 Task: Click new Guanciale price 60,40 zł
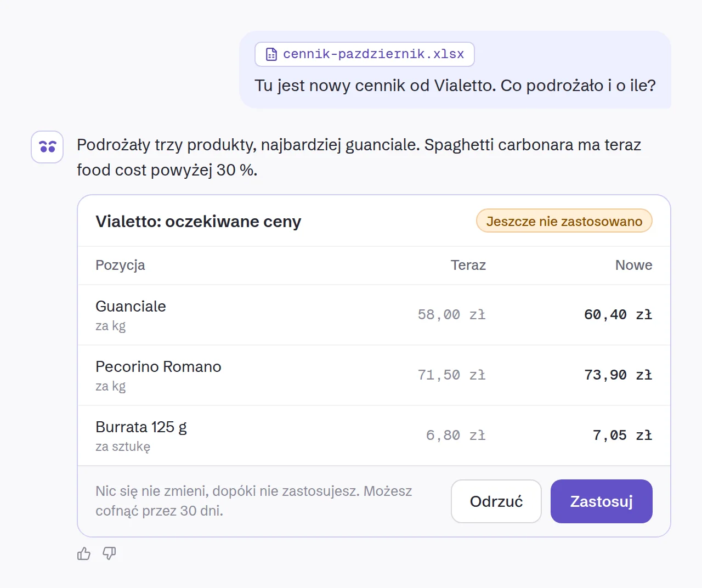click(x=618, y=315)
